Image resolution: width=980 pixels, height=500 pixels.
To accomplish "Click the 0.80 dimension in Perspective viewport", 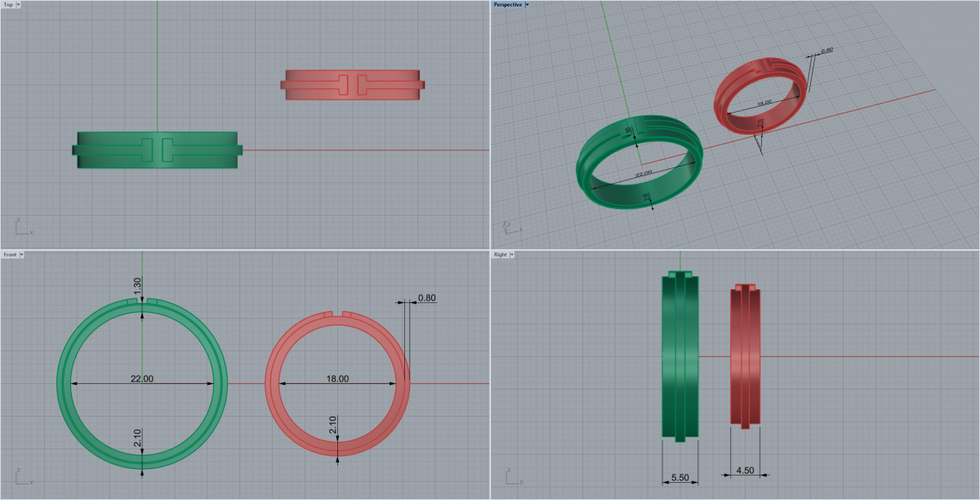I will click(x=826, y=51).
